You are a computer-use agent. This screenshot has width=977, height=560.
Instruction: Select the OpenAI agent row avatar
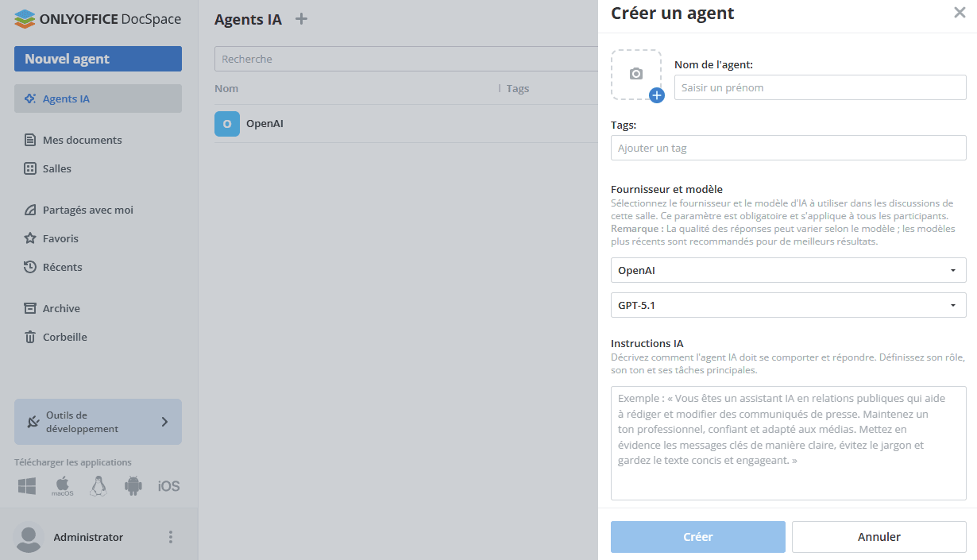click(x=227, y=124)
